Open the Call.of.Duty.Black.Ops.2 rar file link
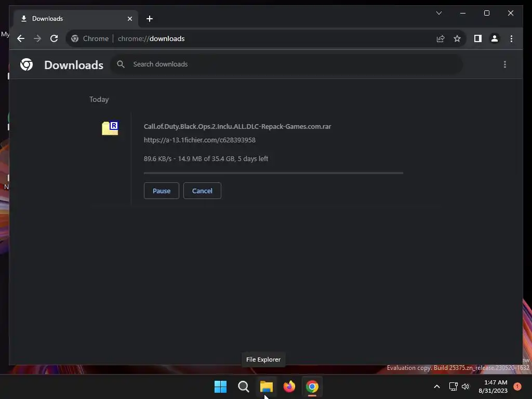Screen dimensions: 532x399 coord(237,127)
